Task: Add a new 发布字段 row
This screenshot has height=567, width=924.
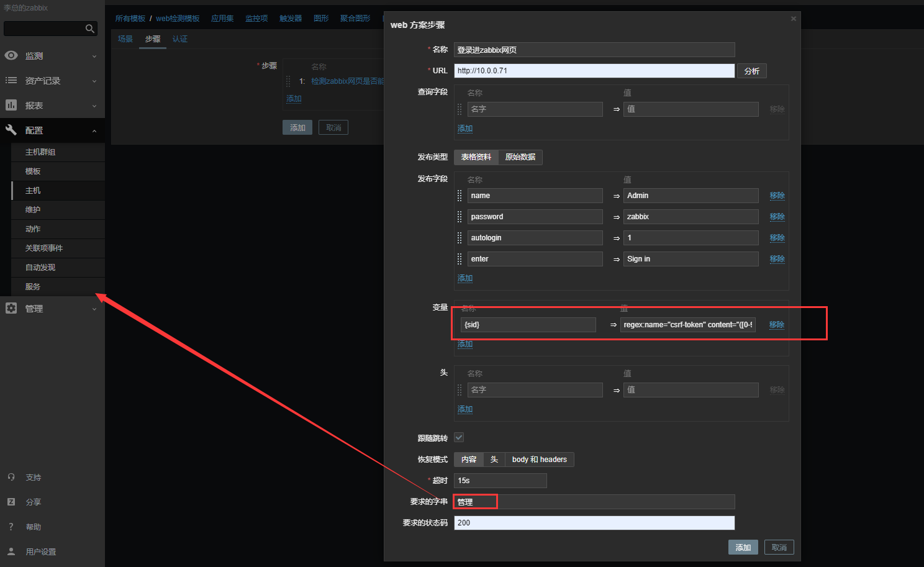Action: coord(465,278)
